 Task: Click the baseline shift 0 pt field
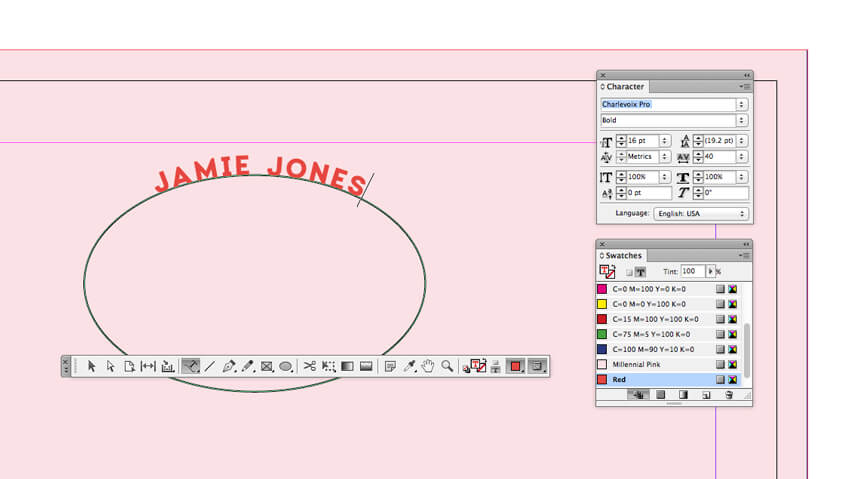[649, 193]
